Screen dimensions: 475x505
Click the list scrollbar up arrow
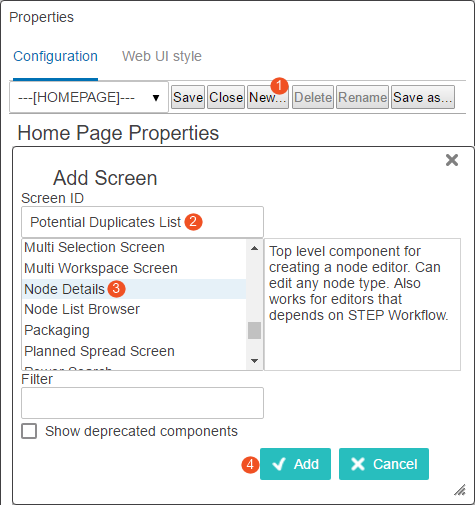254,248
